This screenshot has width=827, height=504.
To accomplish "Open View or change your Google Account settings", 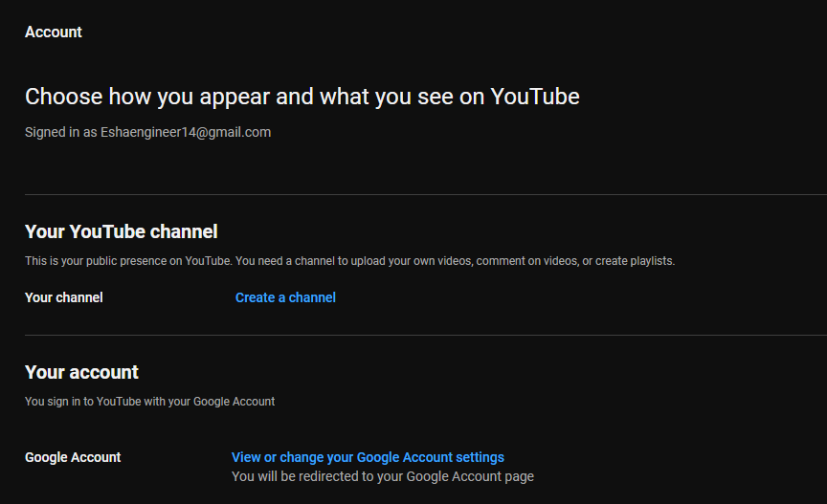I will tap(368, 457).
